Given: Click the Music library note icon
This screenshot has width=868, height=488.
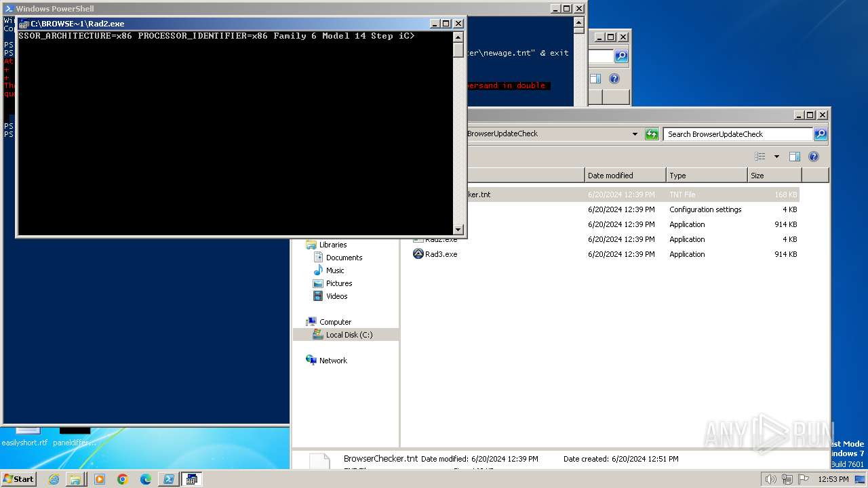Looking at the screenshot, I should point(318,270).
